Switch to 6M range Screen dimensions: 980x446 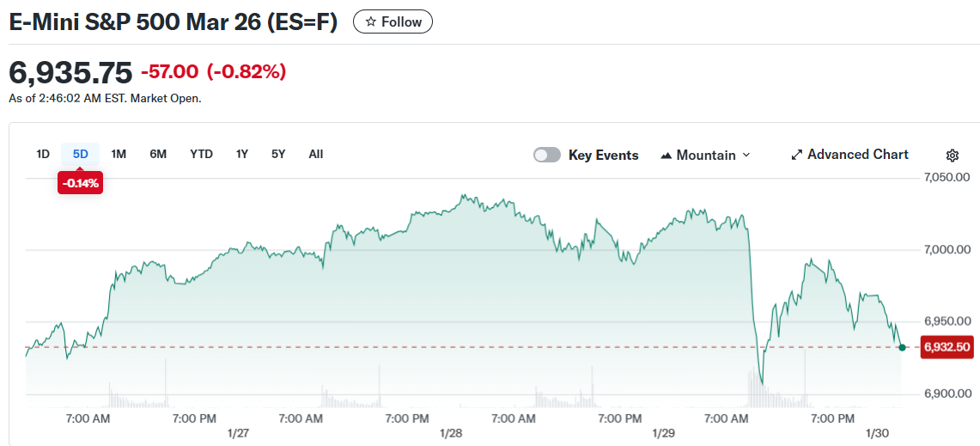(x=158, y=155)
